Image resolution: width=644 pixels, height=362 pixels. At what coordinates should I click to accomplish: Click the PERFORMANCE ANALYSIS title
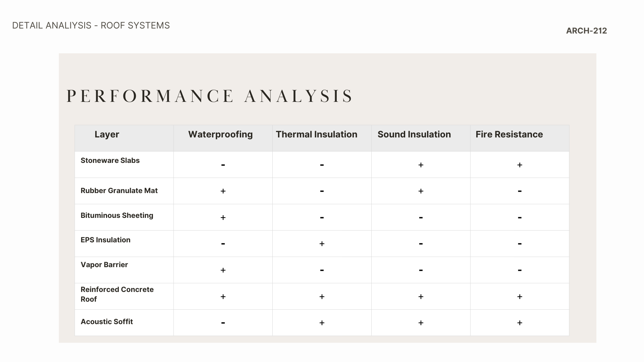click(209, 96)
